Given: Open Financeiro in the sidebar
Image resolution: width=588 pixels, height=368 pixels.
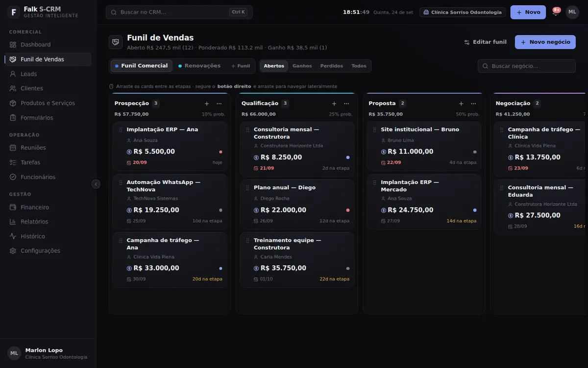Looking at the screenshot, I should pos(48,208).
